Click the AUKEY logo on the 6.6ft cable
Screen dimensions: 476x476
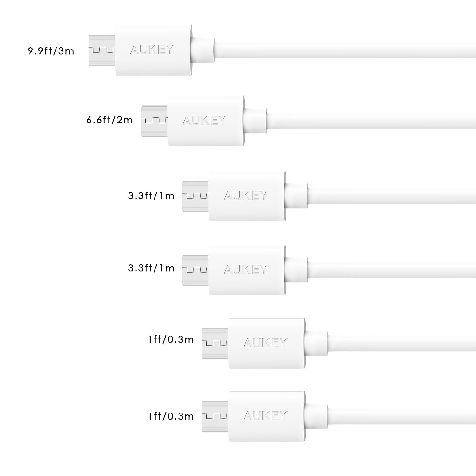[205, 120]
